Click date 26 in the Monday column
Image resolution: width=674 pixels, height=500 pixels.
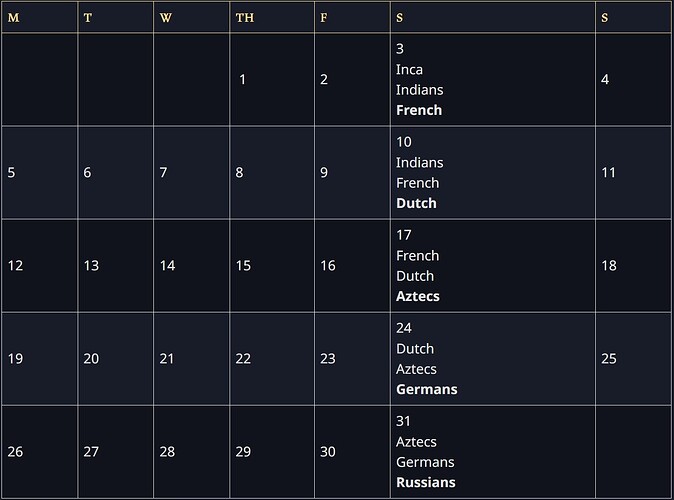pyautogui.click(x=15, y=452)
